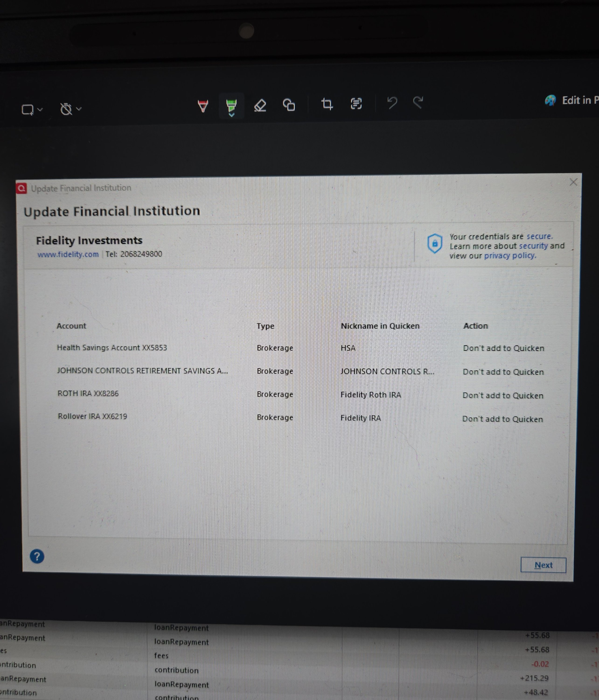Select the red ballpoint pen tool
The height and width of the screenshot is (700, 599).
point(203,106)
